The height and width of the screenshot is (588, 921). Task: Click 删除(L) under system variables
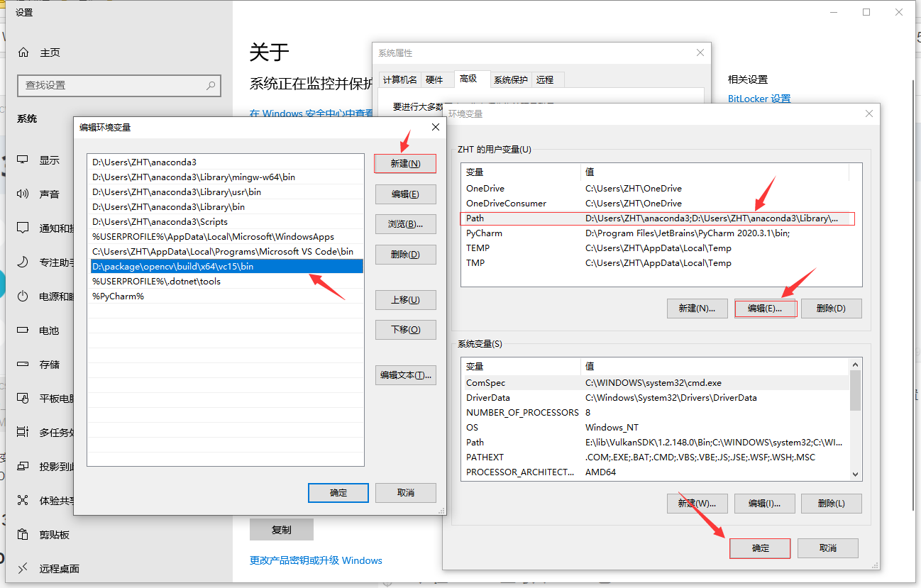click(x=831, y=504)
